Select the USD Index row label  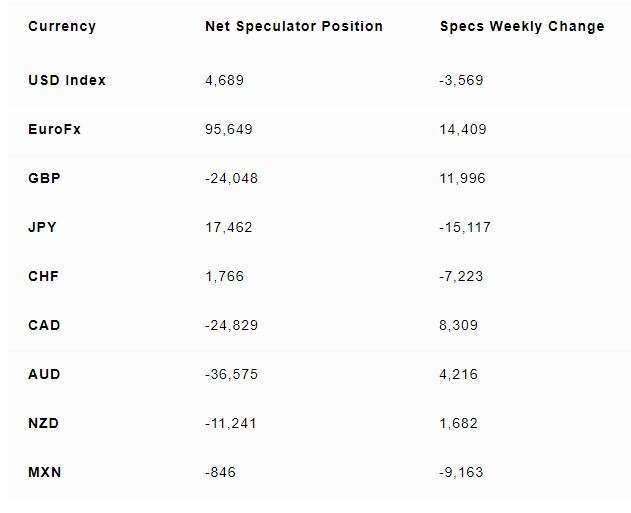pos(67,80)
